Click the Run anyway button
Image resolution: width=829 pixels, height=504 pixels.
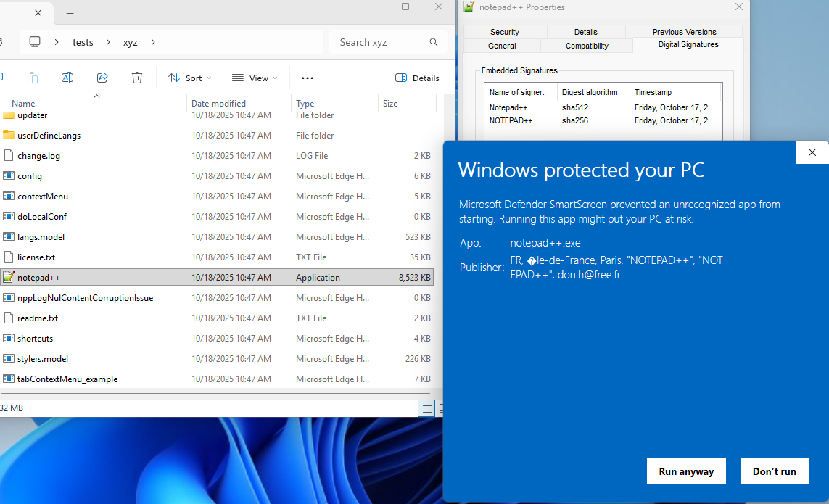(686, 471)
